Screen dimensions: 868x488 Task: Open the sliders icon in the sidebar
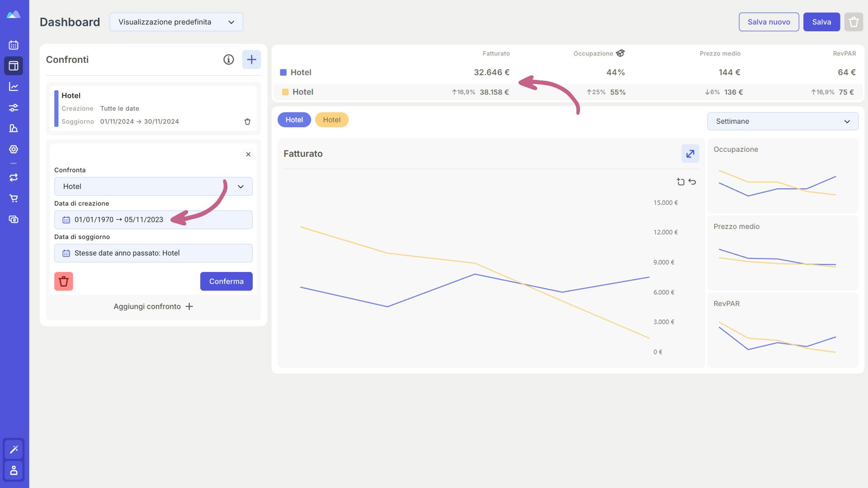(14, 108)
